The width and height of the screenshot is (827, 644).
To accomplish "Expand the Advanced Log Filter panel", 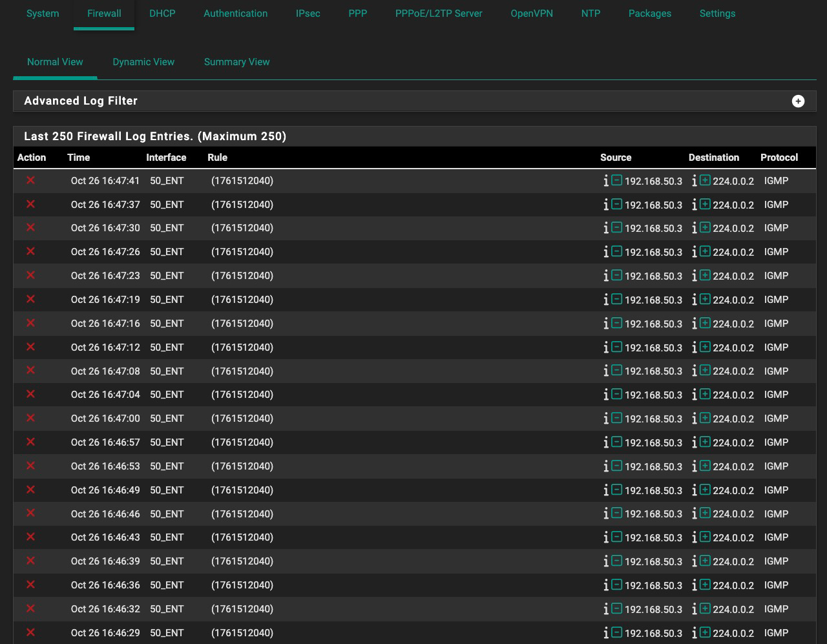I will tap(798, 101).
